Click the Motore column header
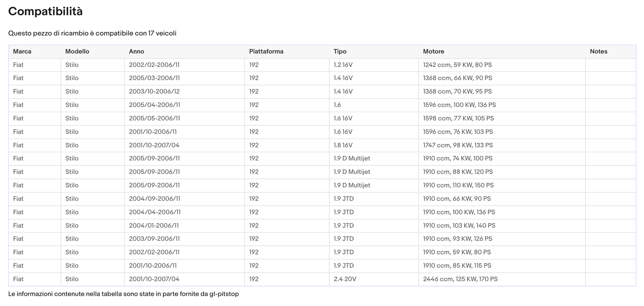The width and height of the screenshot is (644, 306). point(433,52)
